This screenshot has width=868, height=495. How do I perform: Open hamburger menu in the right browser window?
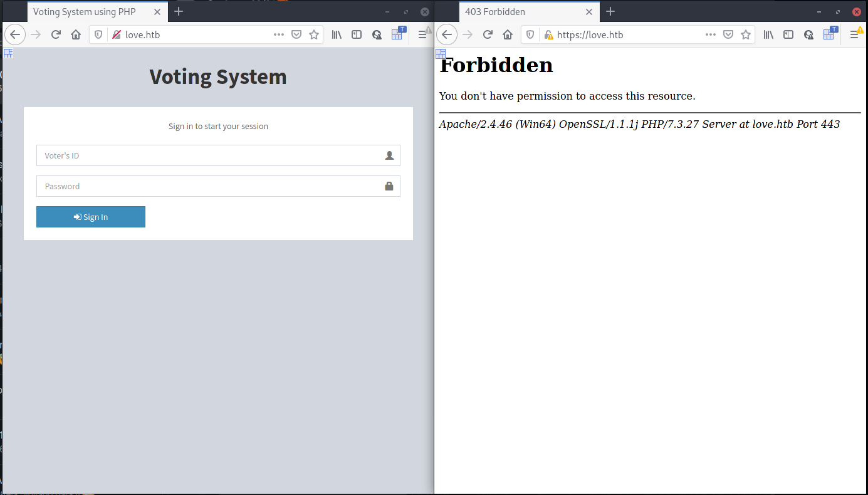pyautogui.click(x=854, y=35)
